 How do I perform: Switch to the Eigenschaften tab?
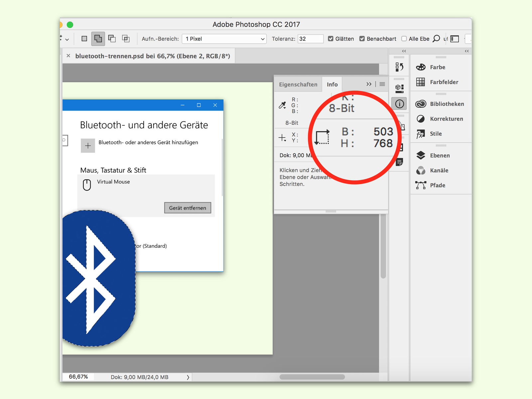(298, 84)
